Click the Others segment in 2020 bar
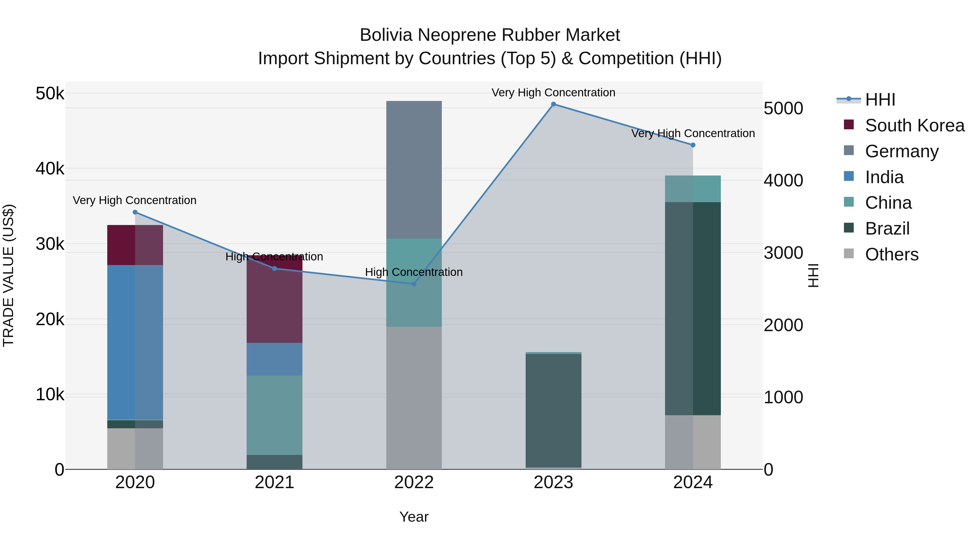Screen dimensions: 980x551 pos(135,449)
